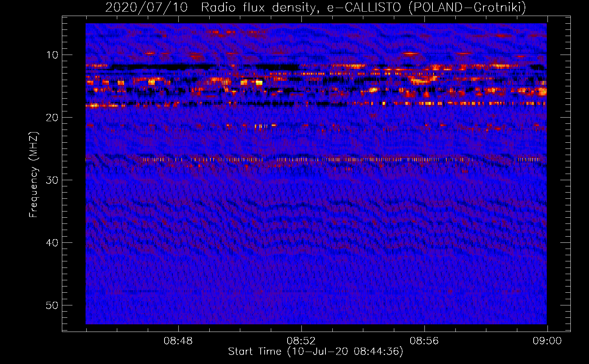This screenshot has height=364, width=589.
Task: Click the 08:48 time tick label
Action: (178, 341)
